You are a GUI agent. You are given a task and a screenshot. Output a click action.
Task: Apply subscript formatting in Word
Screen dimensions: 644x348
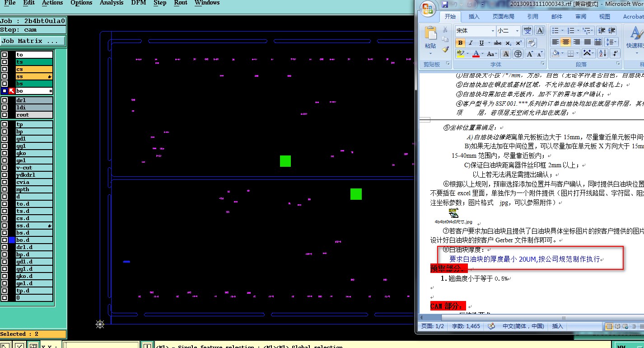[x=509, y=43]
